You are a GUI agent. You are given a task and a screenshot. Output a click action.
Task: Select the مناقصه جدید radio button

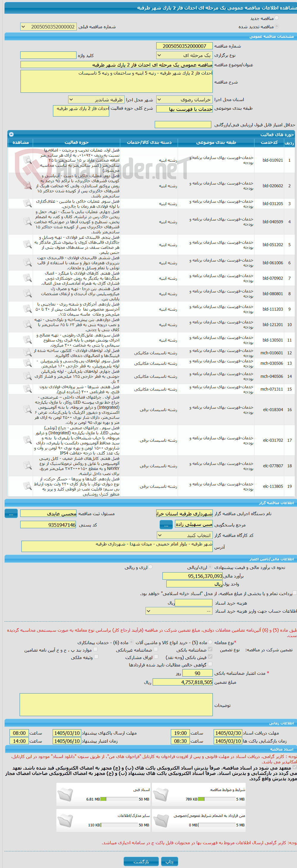[x=277, y=18]
